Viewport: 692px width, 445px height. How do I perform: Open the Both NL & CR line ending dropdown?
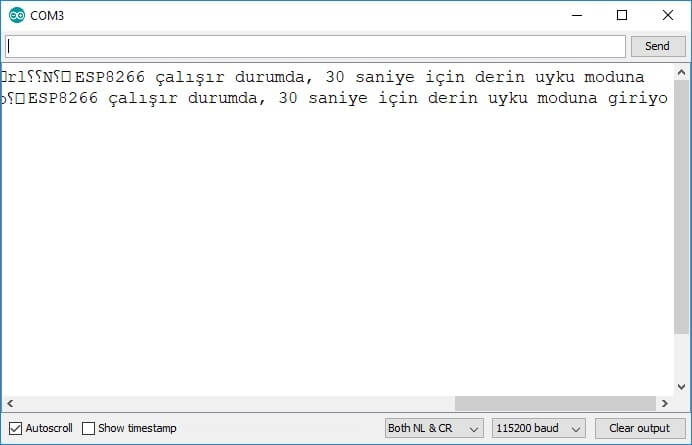pyautogui.click(x=434, y=428)
